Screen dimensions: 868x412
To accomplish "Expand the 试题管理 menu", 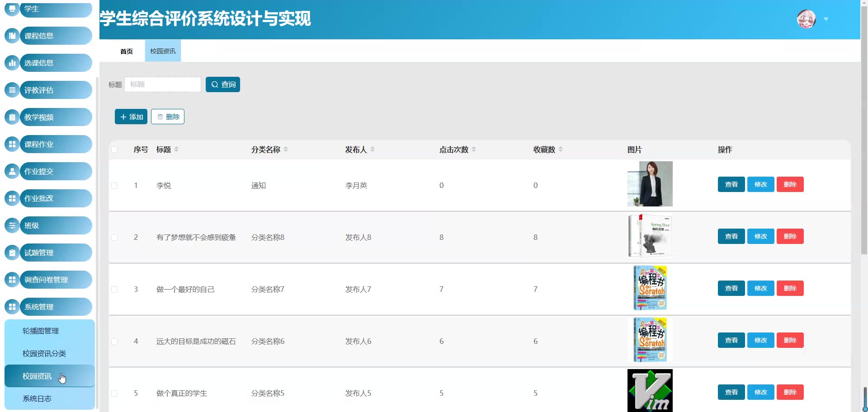I will point(56,253).
